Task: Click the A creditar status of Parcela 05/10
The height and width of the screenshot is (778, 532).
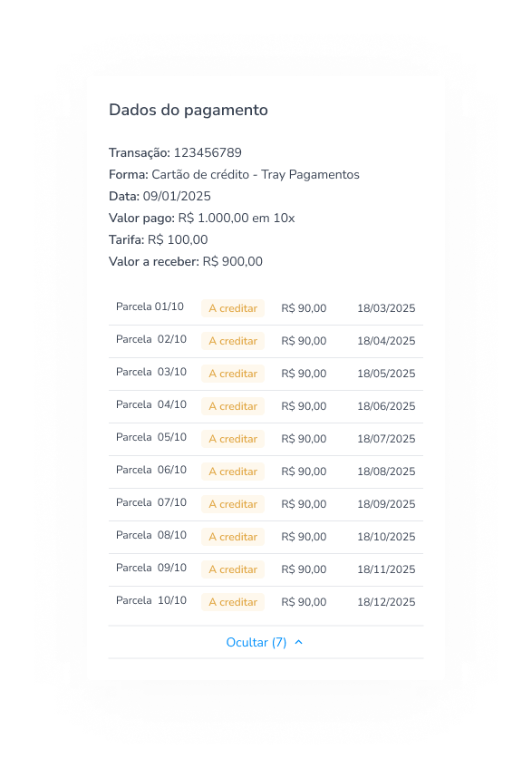Action: click(233, 439)
